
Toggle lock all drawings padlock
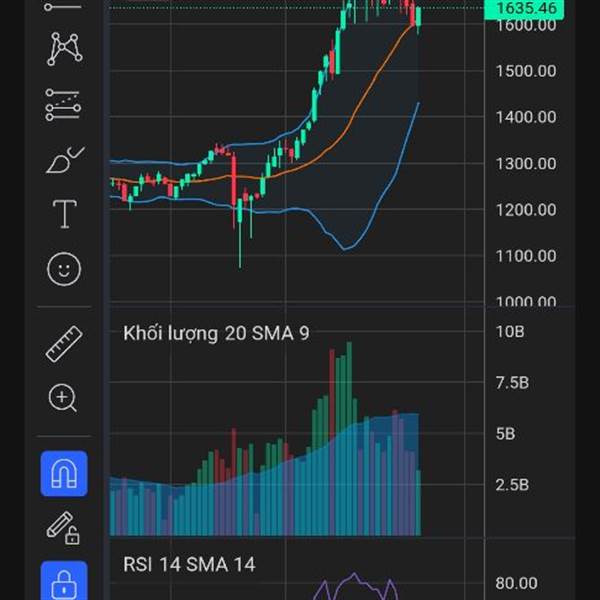[x=64, y=580]
